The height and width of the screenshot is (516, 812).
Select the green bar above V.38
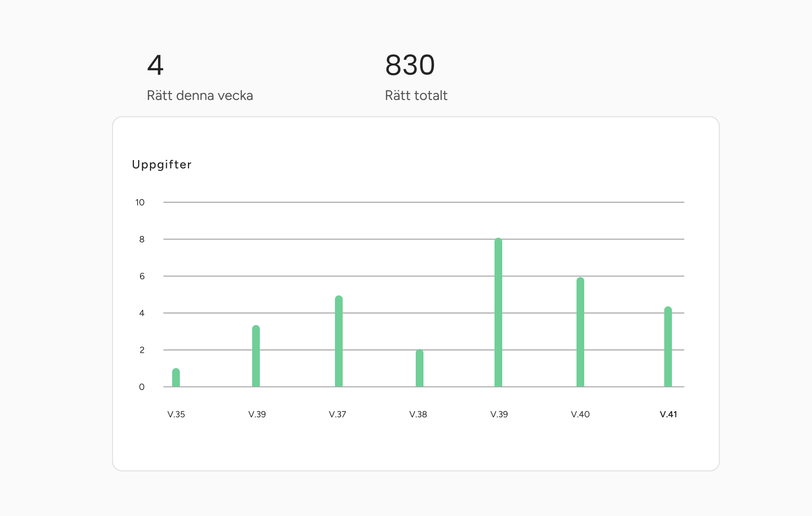tap(419, 368)
